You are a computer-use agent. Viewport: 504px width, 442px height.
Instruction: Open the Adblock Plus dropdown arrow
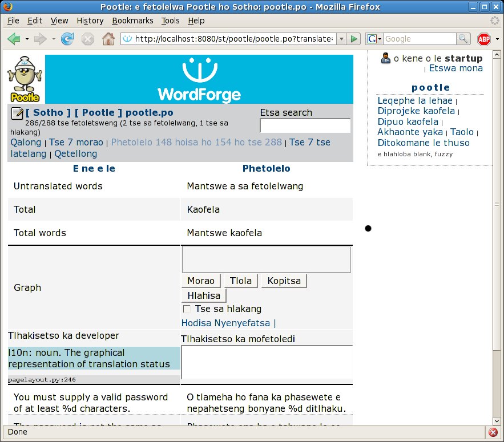click(497, 39)
